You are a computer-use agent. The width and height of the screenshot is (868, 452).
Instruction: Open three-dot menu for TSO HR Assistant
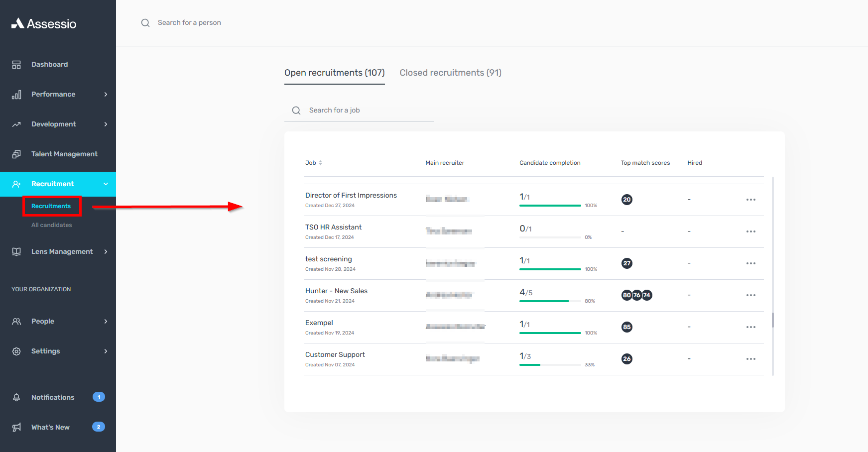(x=750, y=231)
